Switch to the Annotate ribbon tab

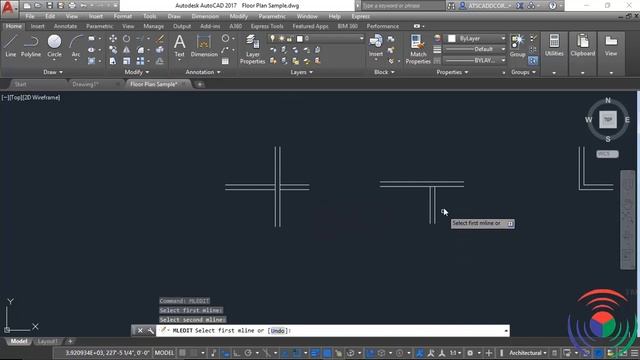tap(65, 26)
